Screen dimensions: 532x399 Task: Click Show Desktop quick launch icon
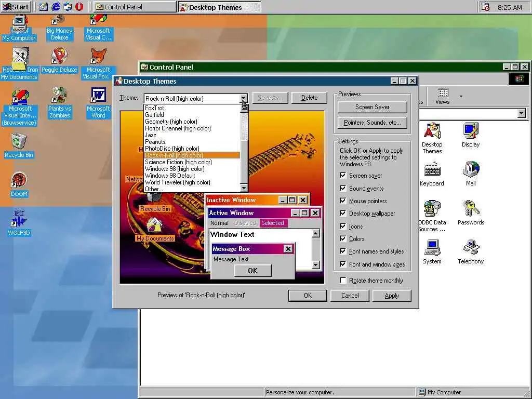44,7
